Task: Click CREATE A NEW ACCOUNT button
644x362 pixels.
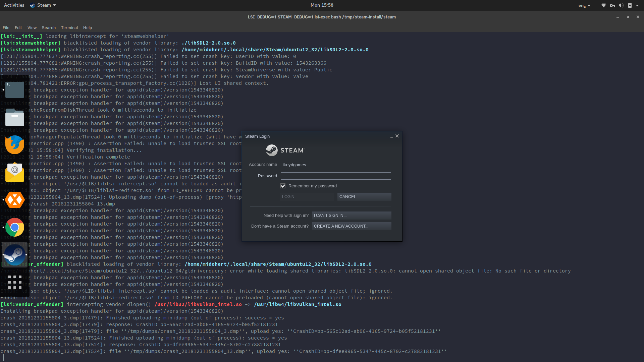Action: tap(352, 226)
